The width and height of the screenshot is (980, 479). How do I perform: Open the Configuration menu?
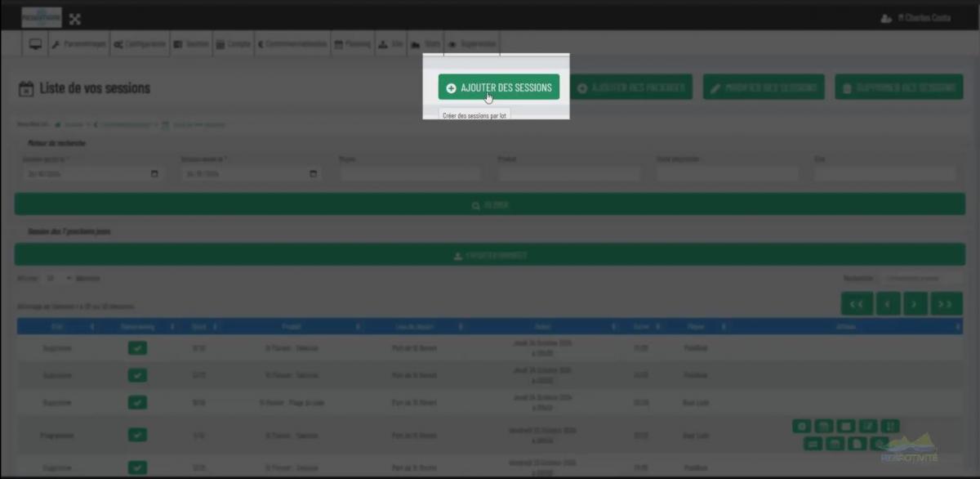click(x=140, y=44)
